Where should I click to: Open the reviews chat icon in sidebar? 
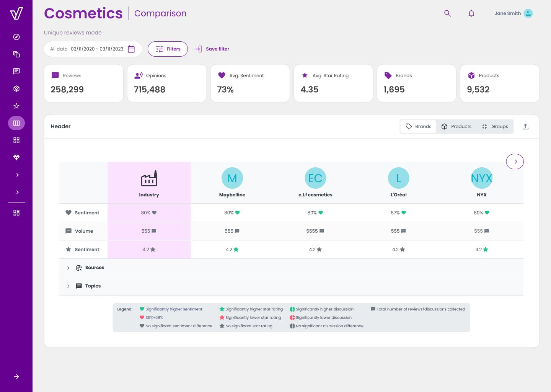pos(16,71)
